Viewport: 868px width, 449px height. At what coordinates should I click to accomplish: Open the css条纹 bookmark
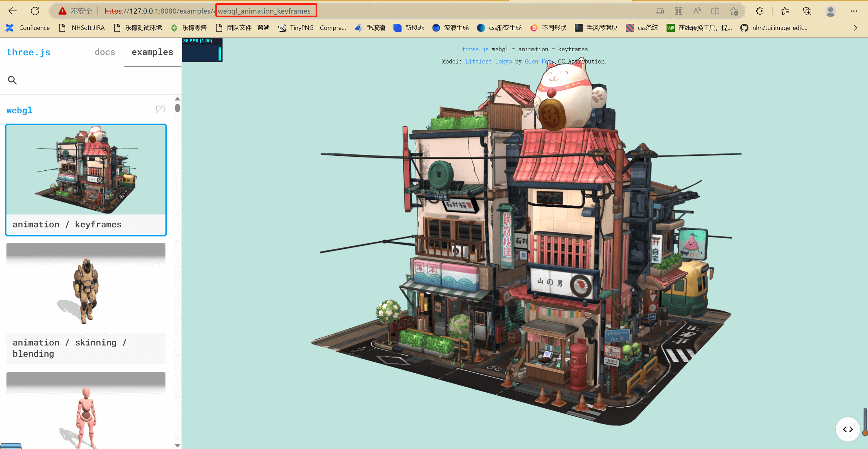[642, 28]
